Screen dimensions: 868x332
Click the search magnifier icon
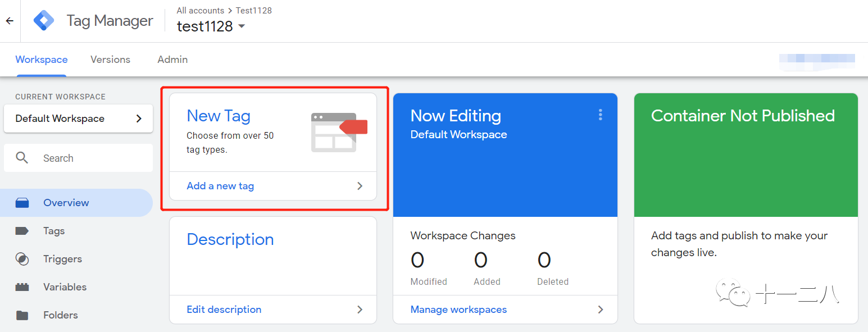[22, 157]
